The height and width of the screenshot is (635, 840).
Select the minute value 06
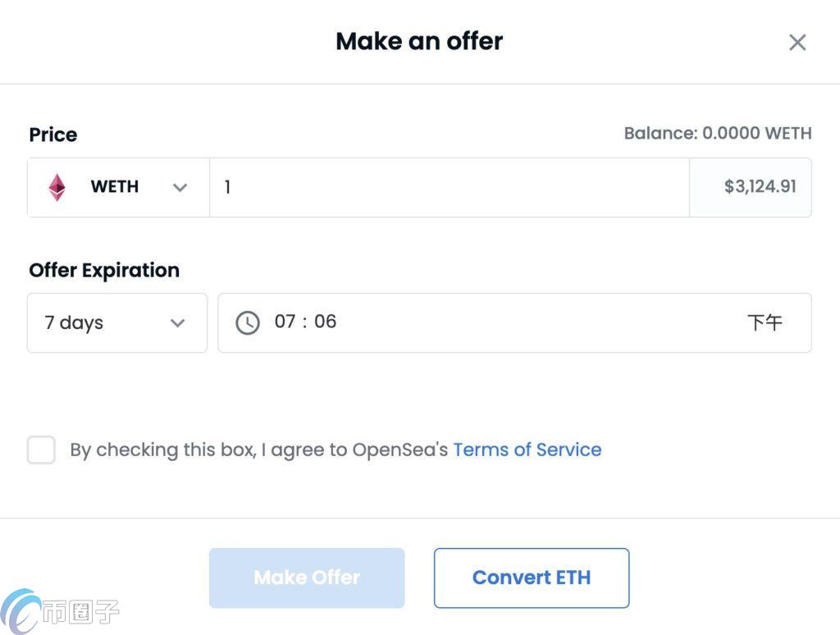coord(326,322)
